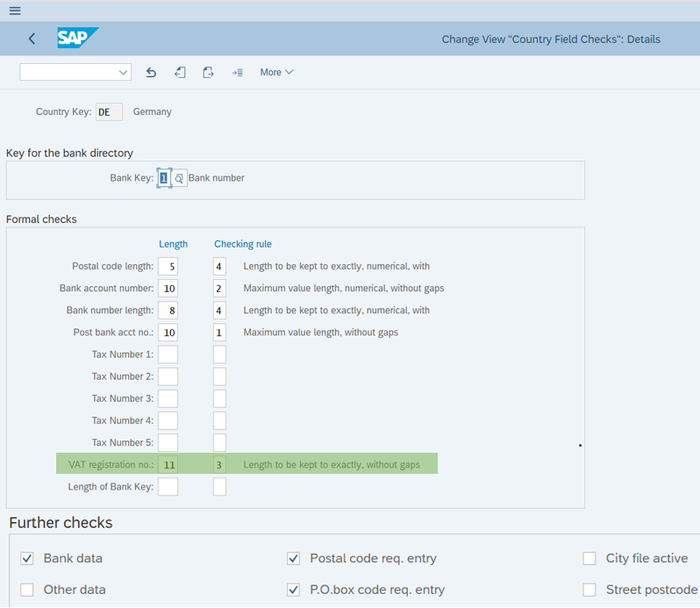Click the Postal code length field

tap(168, 267)
